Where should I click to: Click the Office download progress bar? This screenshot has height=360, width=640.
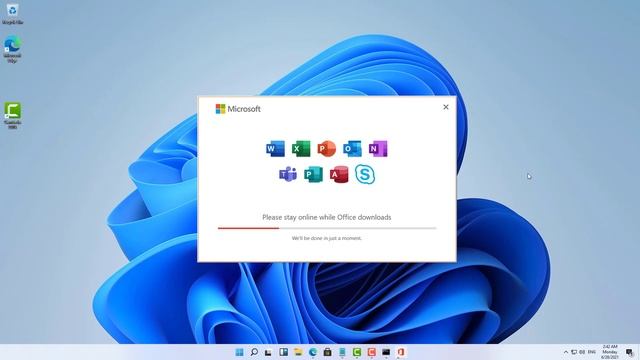pos(327,228)
